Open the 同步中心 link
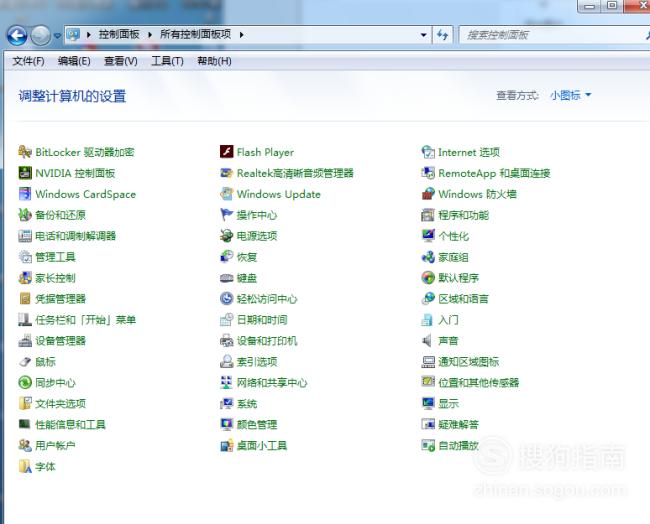Viewport: 650px width, 524px height. (55, 383)
